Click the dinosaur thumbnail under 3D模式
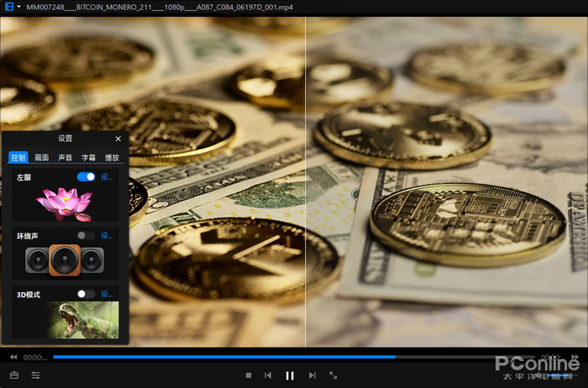 click(x=83, y=320)
